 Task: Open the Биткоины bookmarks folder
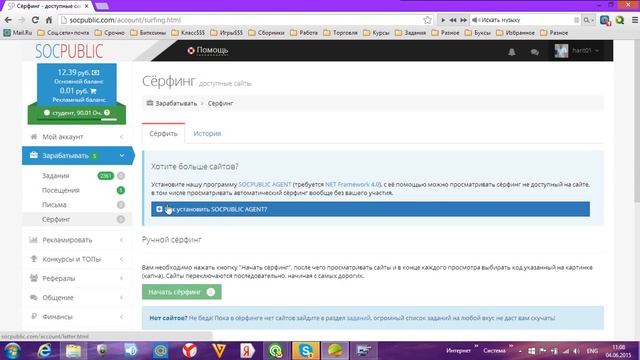[148, 32]
